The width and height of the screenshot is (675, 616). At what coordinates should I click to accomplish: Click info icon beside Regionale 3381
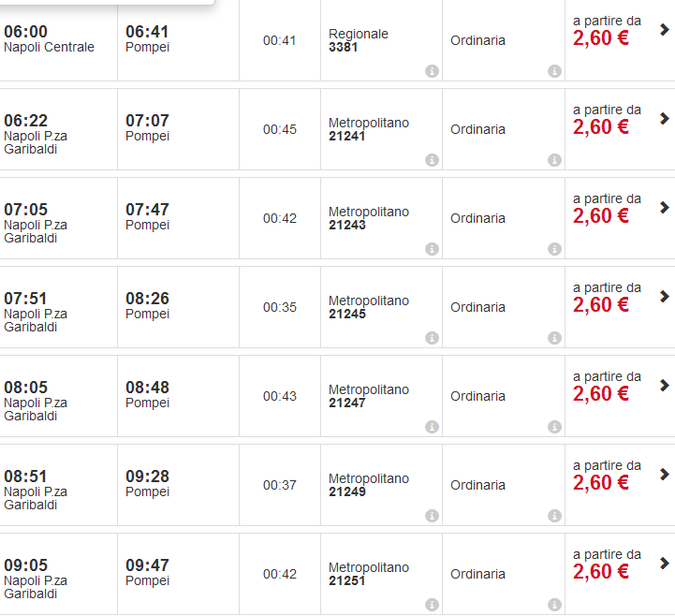(x=432, y=71)
